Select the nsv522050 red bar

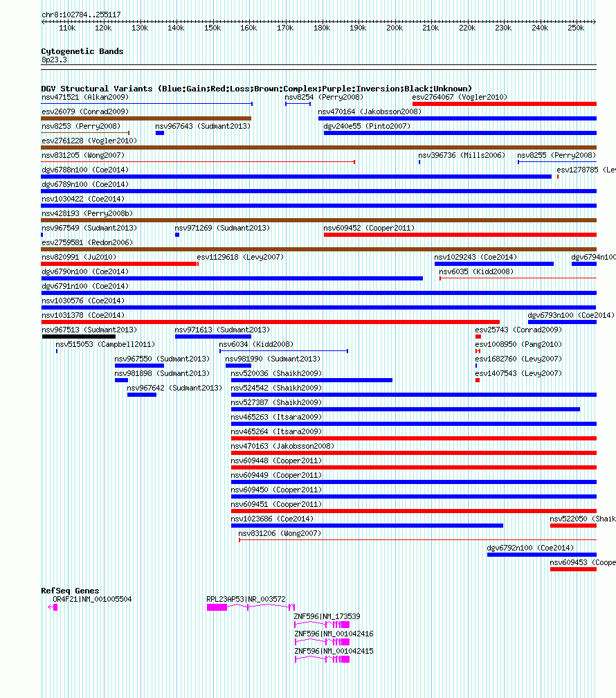click(573, 526)
